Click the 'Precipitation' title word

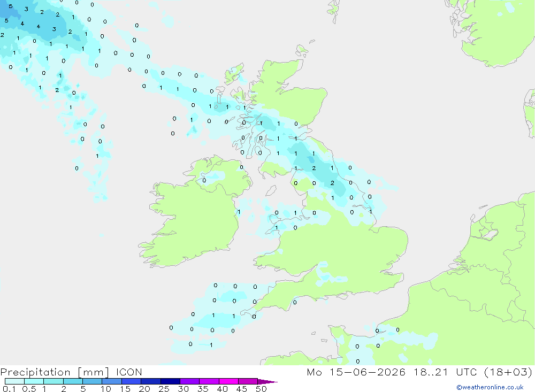[x=35, y=372]
